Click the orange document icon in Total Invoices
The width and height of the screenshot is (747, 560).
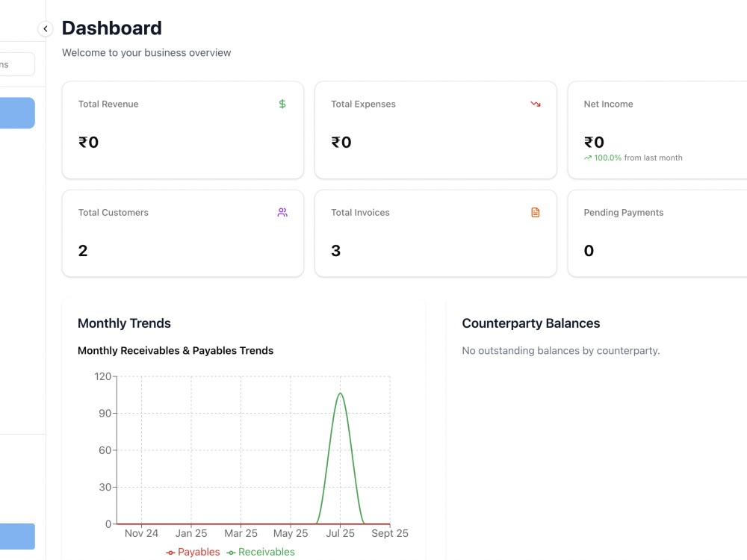(536, 212)
